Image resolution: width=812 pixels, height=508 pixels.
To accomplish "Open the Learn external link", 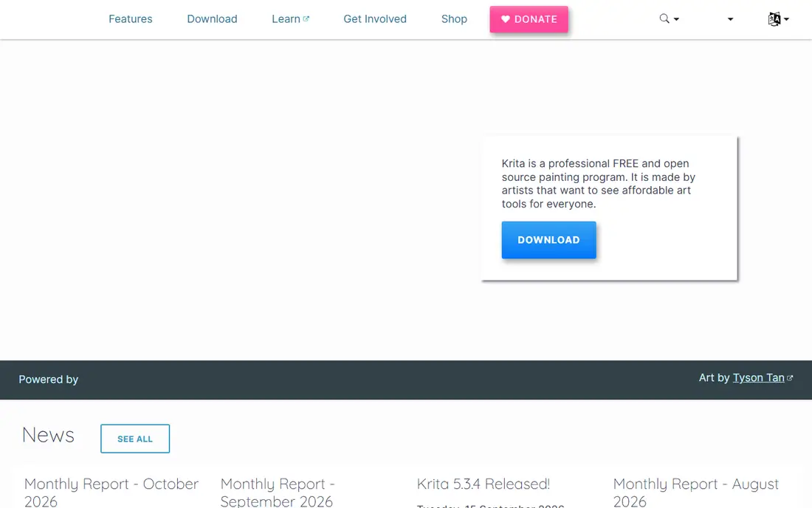I will click(x=291, y=19).
